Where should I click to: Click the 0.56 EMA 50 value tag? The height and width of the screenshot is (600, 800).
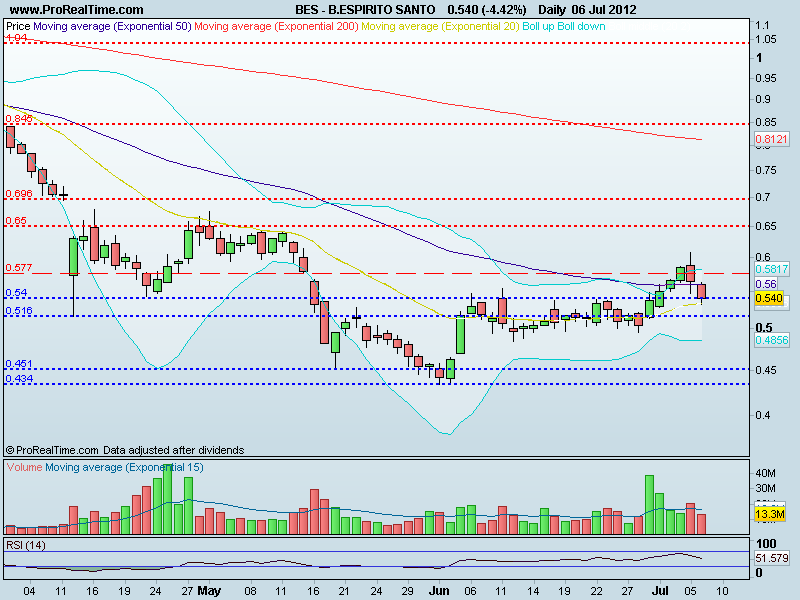pos(766,284)
